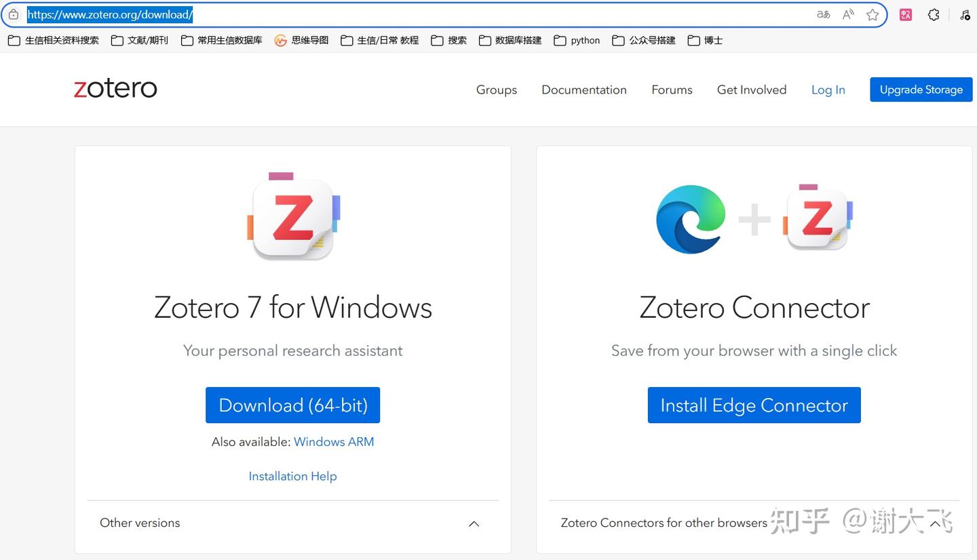
Task: Open the Documentation menu
Action: (583, 89)
